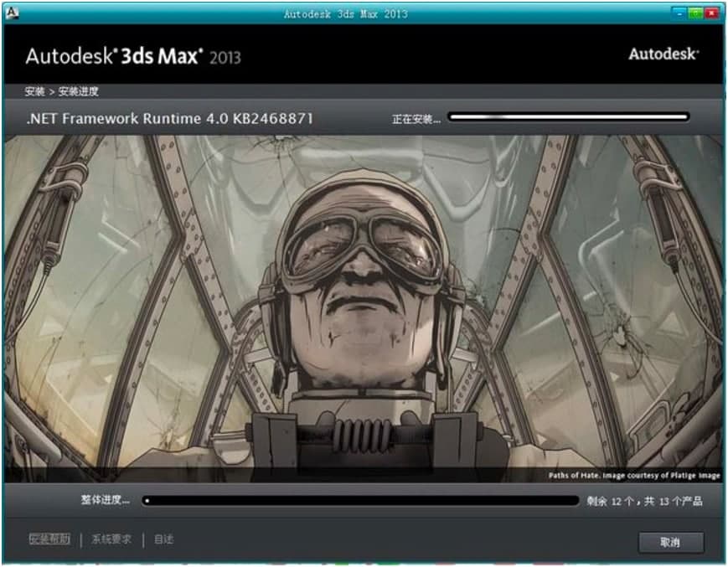Click the 2013 version badge next to the logo
The width and height of the screenshot is (728, 567).
pyautogui.click(x=225, y=59)
